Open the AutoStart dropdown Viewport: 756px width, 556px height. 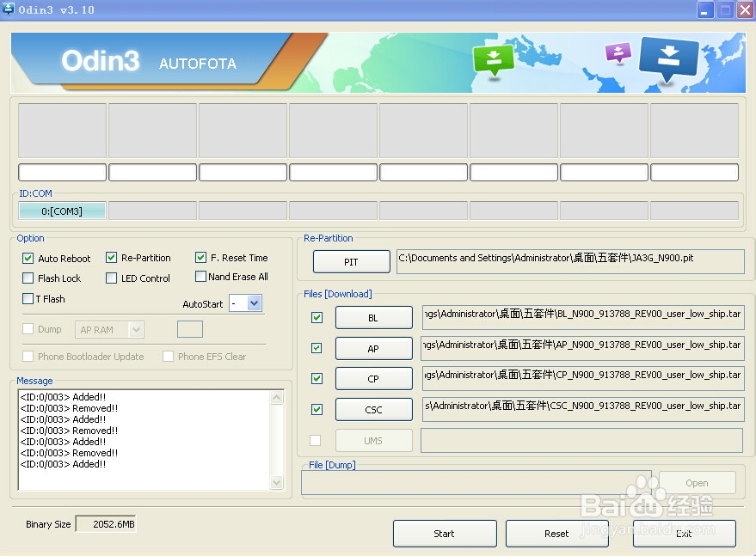click(254, 303)
